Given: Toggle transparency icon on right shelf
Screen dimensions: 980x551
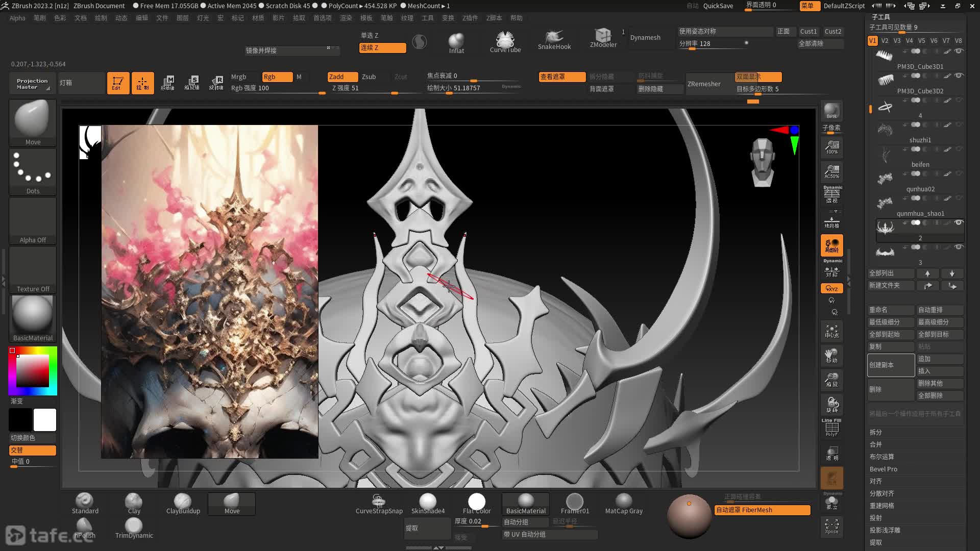Looking at the screenshot, I should coord(832,454).
